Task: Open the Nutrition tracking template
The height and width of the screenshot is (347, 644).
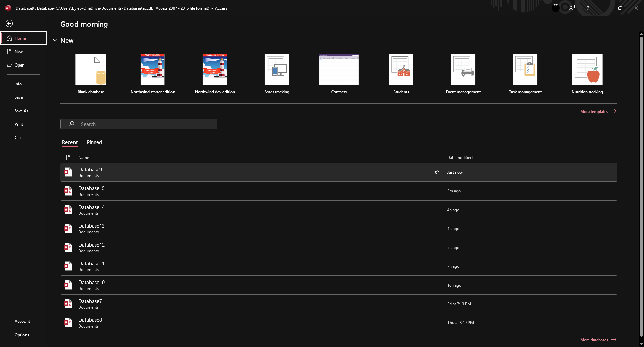Action: point(587,74)
